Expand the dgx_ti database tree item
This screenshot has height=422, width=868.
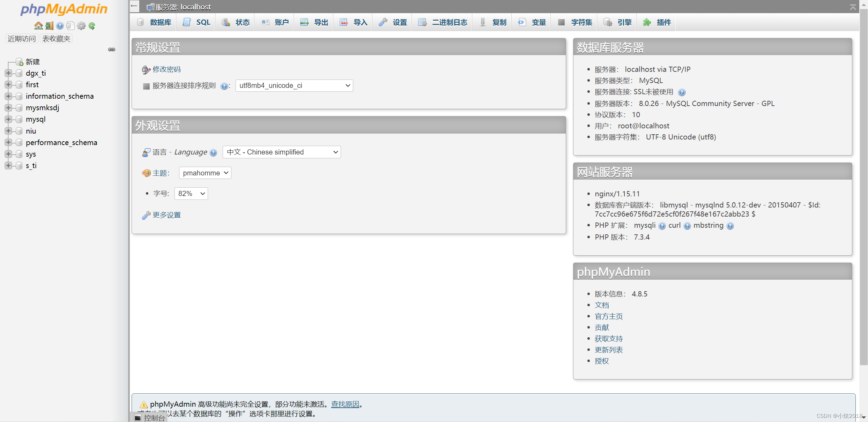click(8, 73)
